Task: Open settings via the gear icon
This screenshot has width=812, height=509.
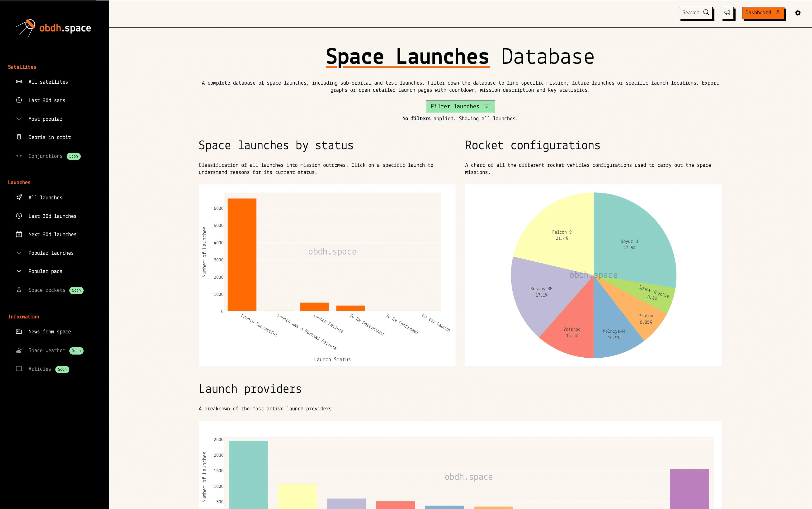Action: coord(798,13)
